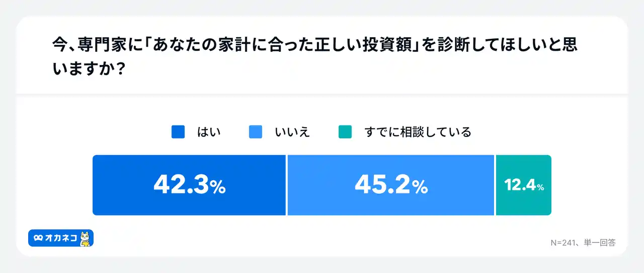Select the すでに相談している legend label

418,132
